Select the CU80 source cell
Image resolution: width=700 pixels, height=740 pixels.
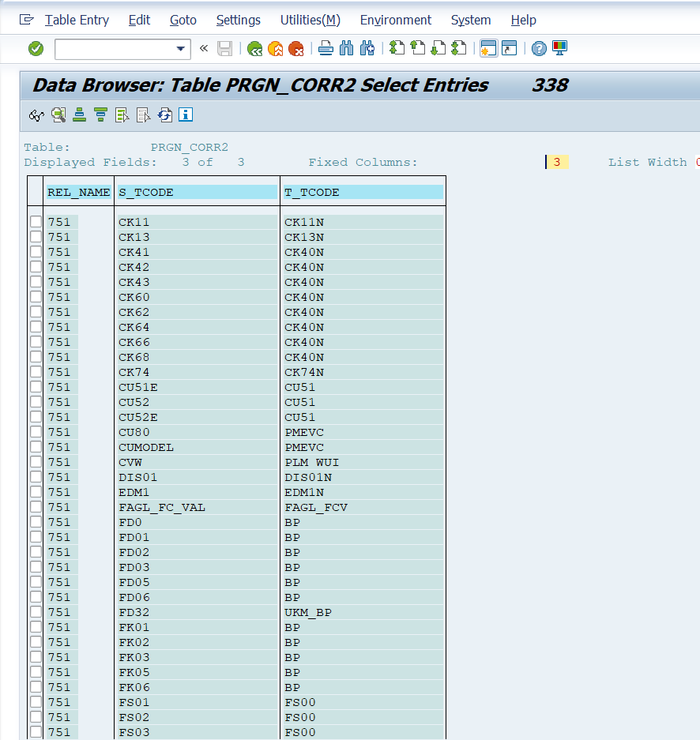tap(198, 432)
